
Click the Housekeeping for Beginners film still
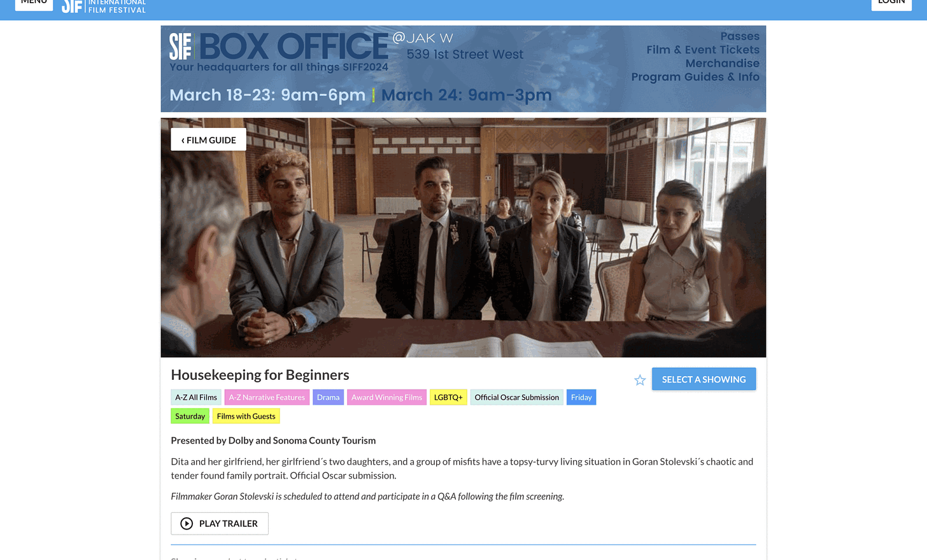[463, 237]
